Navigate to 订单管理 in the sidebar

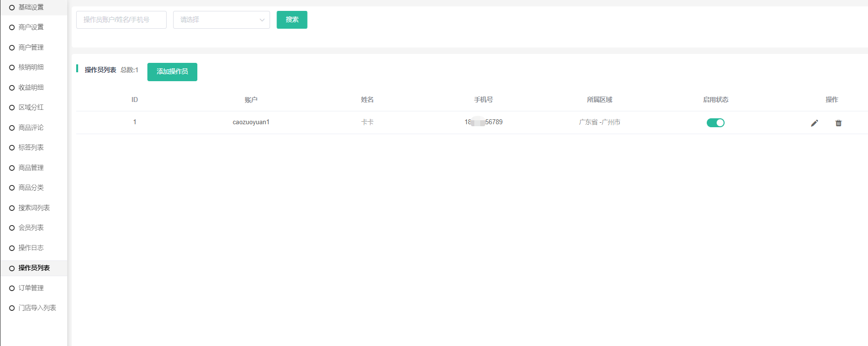pos(31,288)
